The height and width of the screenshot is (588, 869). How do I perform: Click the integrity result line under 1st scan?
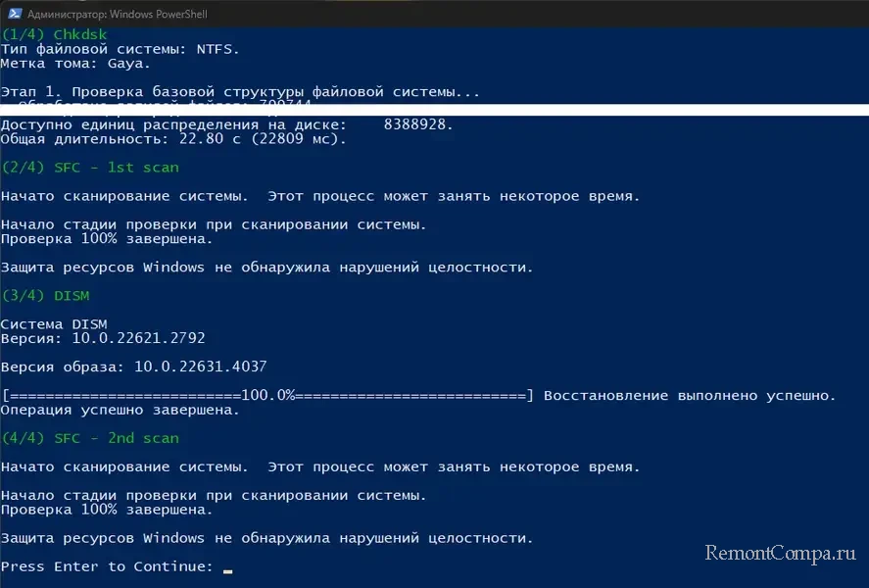(x=266, y=267)
